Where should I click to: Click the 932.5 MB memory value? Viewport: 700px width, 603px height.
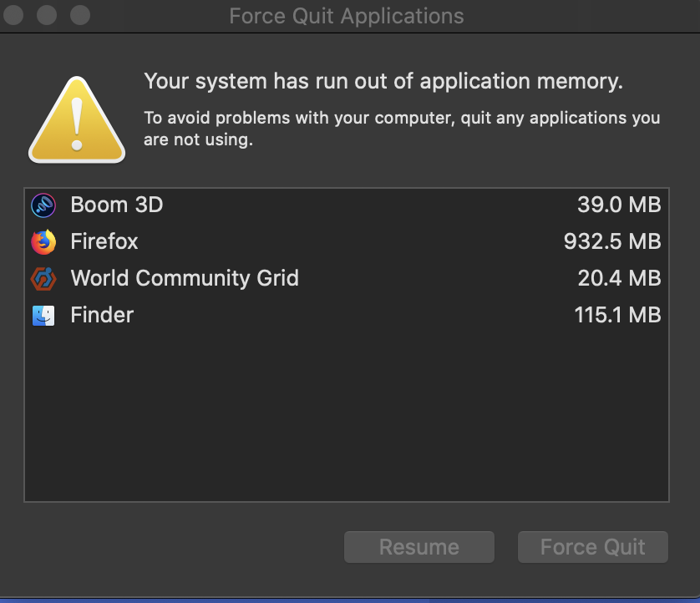pos(612,242)
